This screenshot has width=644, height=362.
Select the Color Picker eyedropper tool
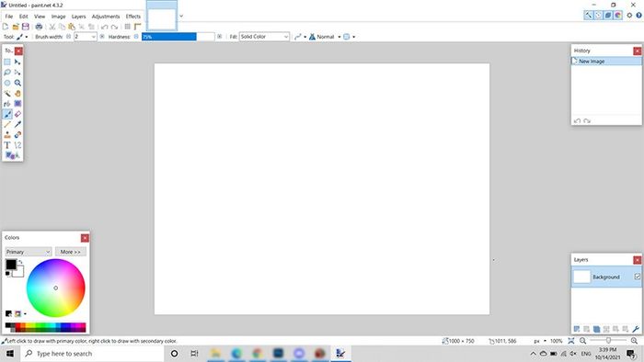(x=17, y=124)
